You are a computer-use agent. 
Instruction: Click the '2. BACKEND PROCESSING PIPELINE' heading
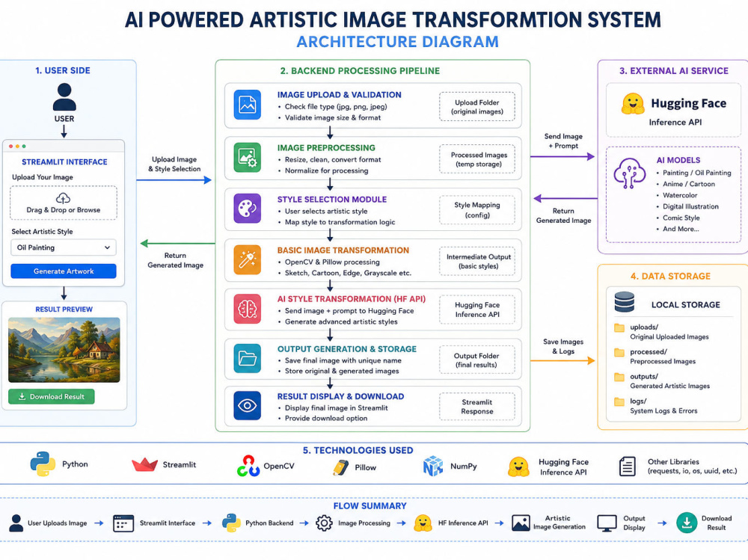(x=360, y=70)
